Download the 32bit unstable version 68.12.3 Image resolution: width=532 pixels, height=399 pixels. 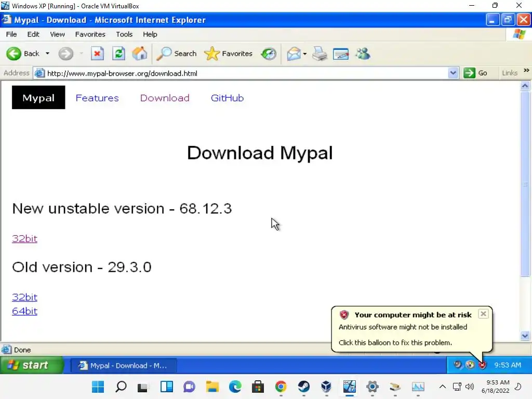pyautogui.click(x=24, y=238)
